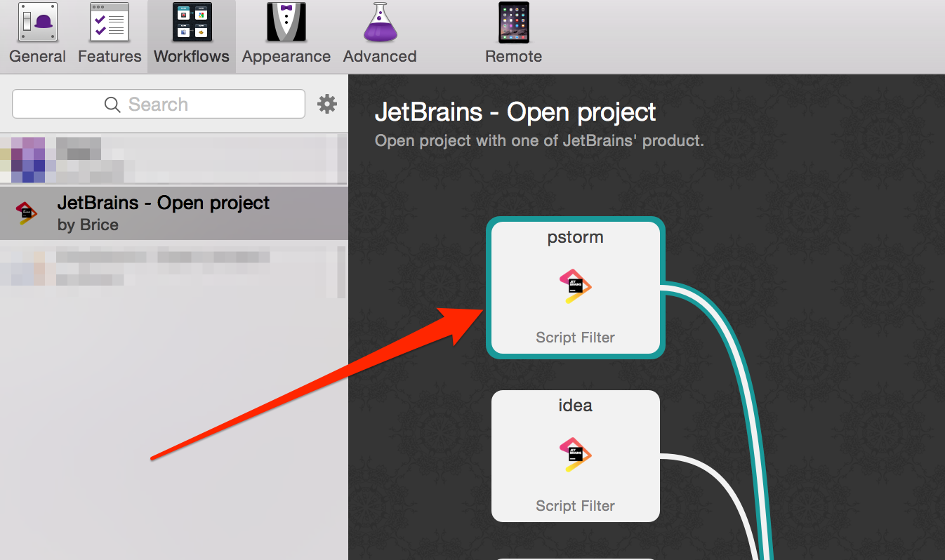Open the gear menu beside Search
Image resolution: width=945 pixels, height=560 pixels.
click(x=327, y=105)
